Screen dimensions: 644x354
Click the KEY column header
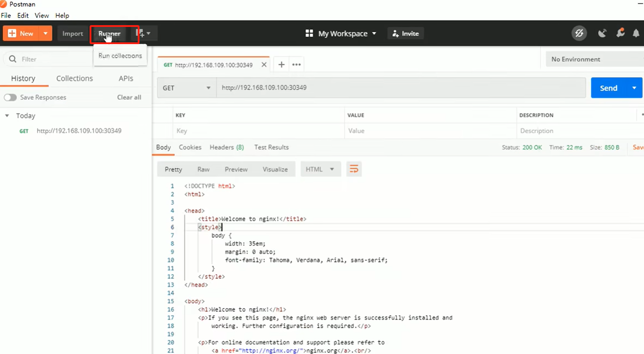pos(180,115)
